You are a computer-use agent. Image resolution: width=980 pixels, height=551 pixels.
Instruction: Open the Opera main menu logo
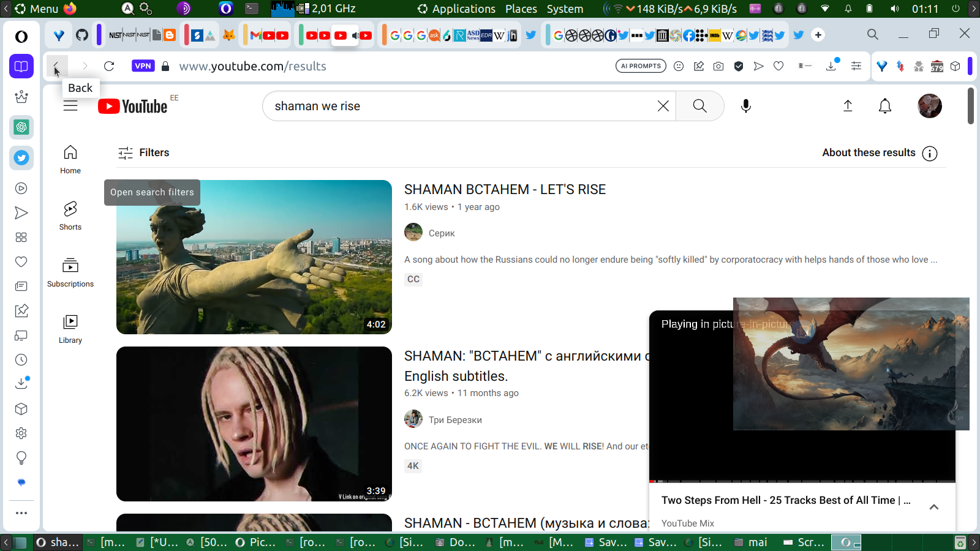click(x=21, y=37)
